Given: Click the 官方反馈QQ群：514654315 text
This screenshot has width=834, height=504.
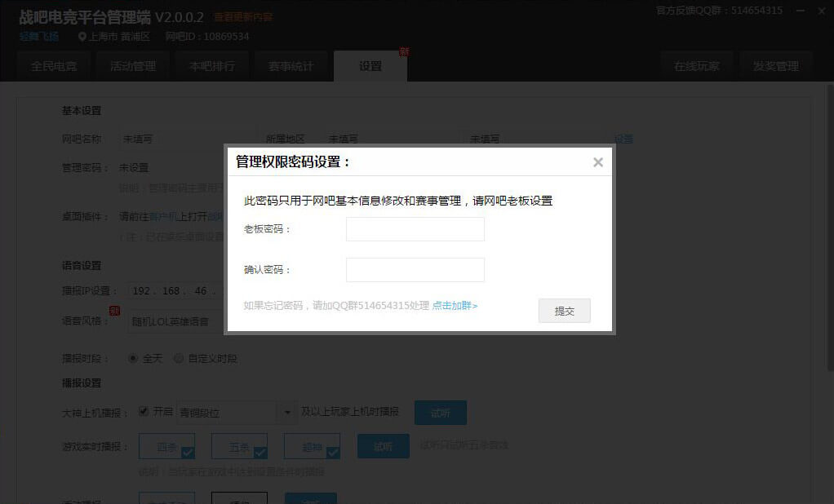Looking at the screenshot, I should (719, 10).
